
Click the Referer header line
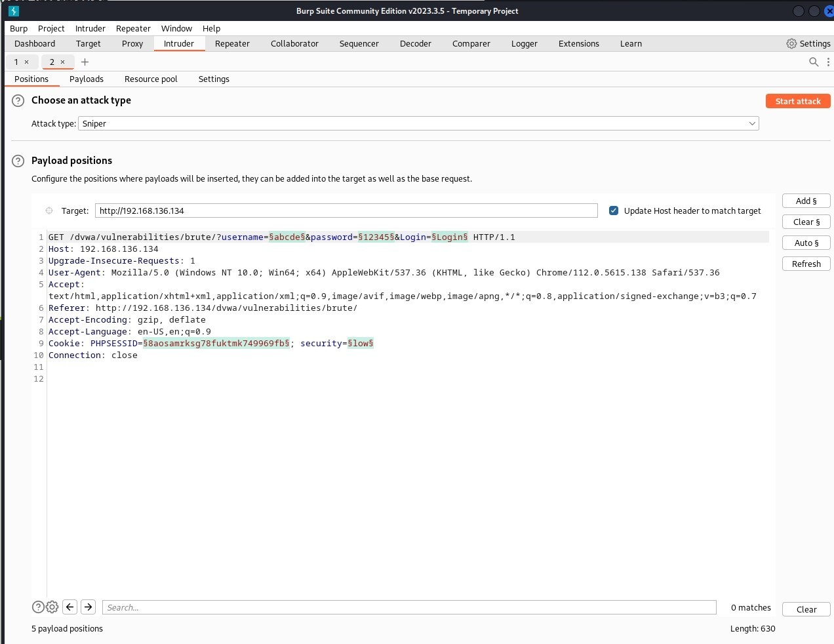203,308
